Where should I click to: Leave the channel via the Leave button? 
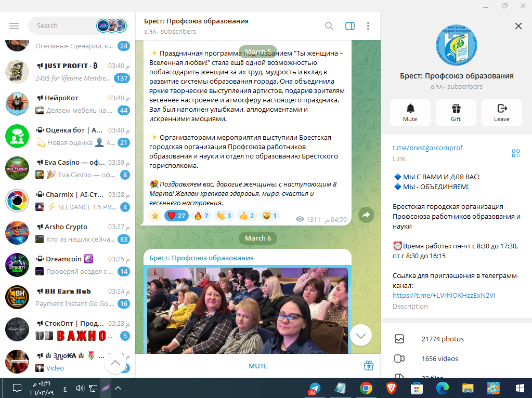[x=502, y=113]
